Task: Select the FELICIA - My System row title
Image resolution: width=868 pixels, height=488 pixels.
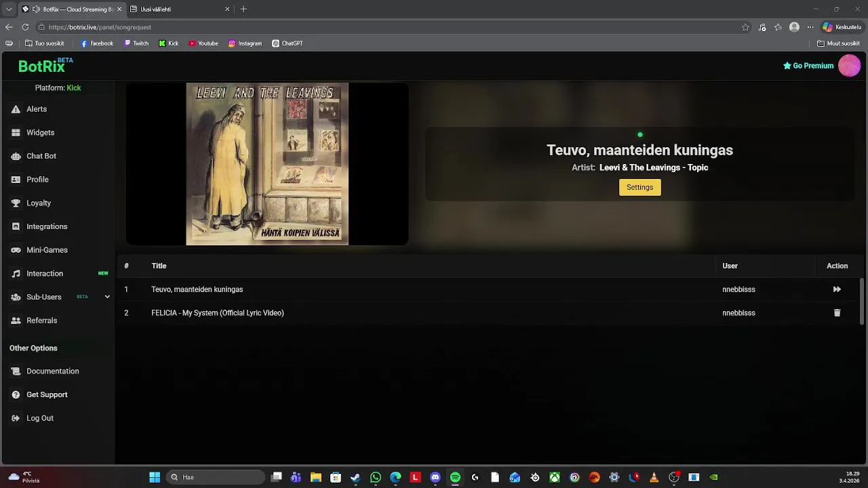Action: coord(218,313)
